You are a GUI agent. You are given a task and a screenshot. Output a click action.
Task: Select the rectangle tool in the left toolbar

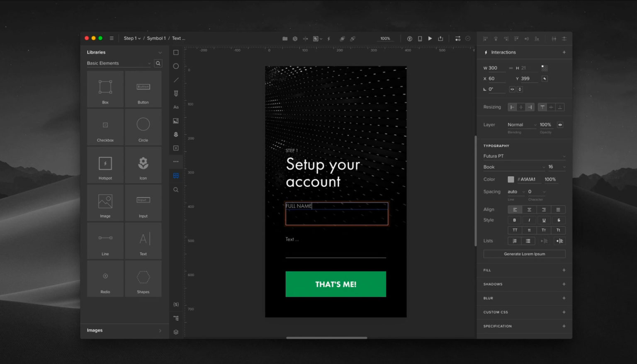coord(176,53)
